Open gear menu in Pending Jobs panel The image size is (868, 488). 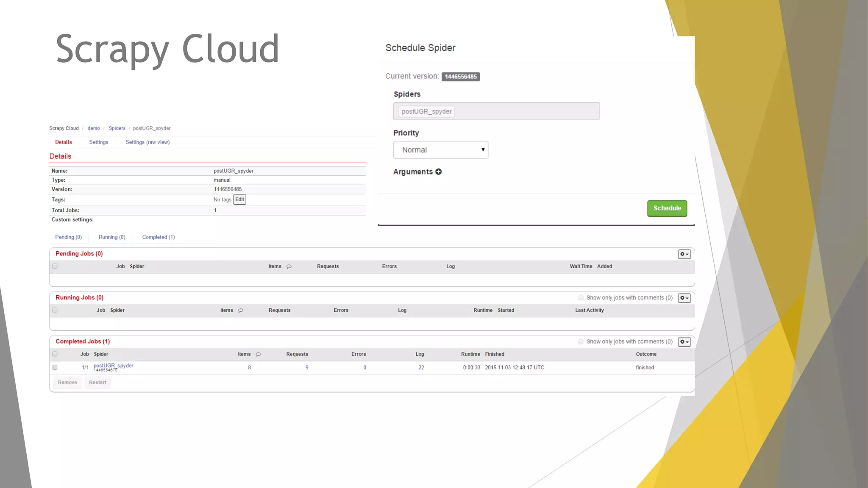(x=684, y=254)
